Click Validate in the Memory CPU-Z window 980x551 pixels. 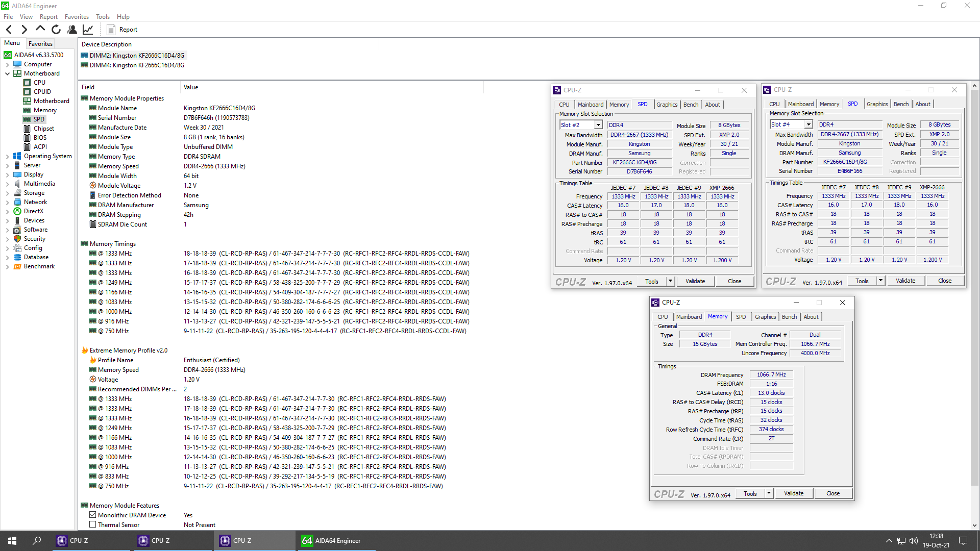[x=793, y=493]
